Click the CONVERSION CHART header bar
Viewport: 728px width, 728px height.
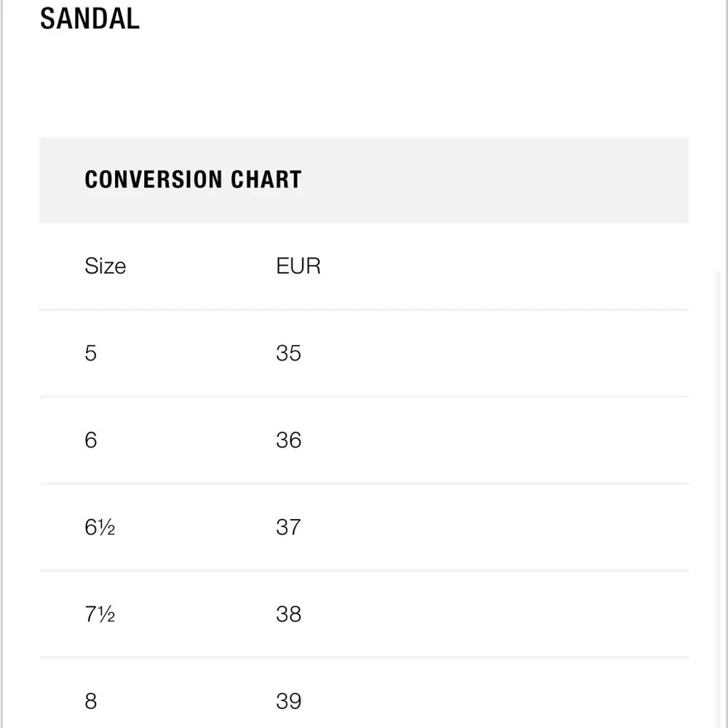[364, 180]
